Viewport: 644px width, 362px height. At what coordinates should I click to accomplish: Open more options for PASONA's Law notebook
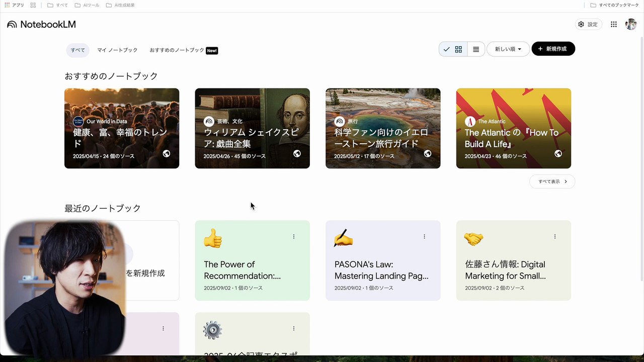424,236
